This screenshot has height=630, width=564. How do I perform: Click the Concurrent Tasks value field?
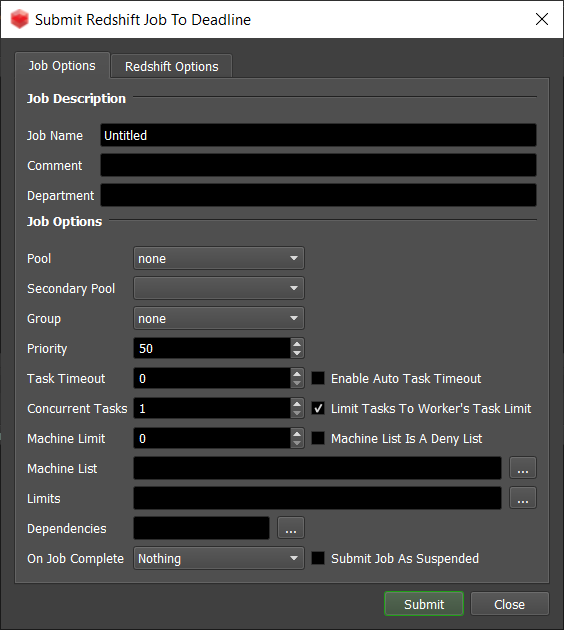212,408
